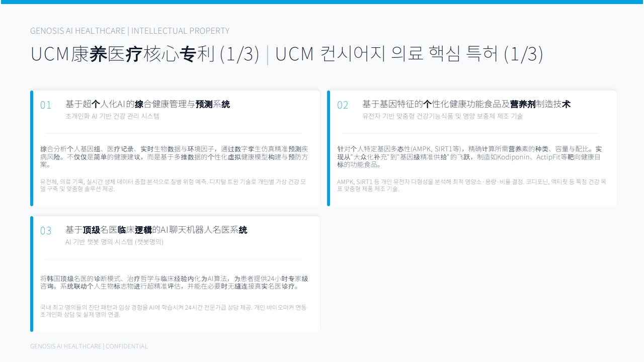Click Korean paragraph starting AMPK, SIRT1 등
644x362 pixels.
[471, 185]
